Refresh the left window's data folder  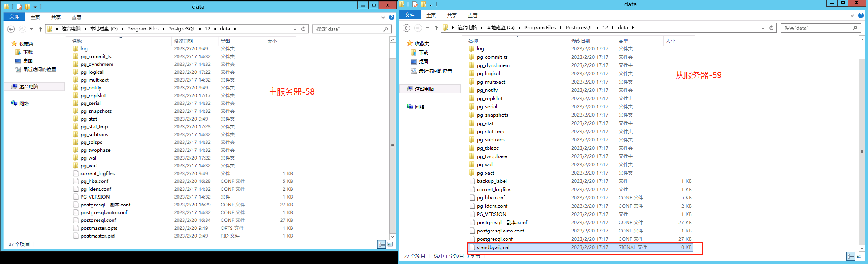coord(303,29)
